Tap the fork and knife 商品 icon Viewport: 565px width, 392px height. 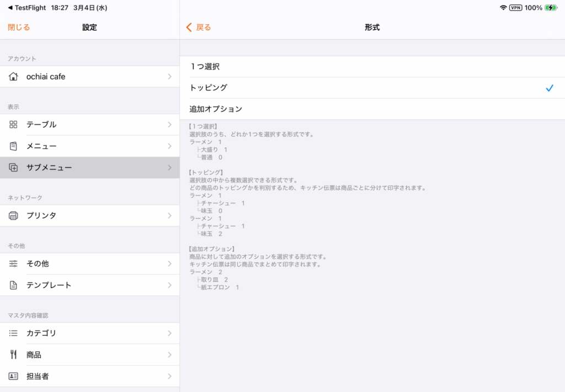pos(14,355)
